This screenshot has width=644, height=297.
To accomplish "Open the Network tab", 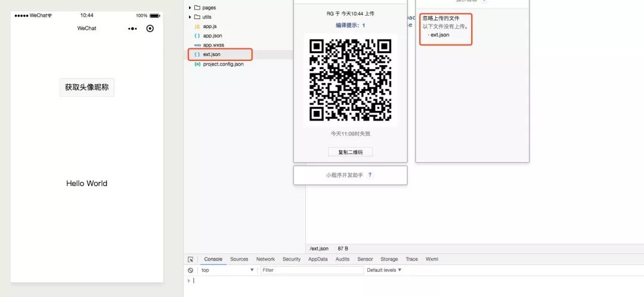I will pyautogui.click(x=265, y=259).
